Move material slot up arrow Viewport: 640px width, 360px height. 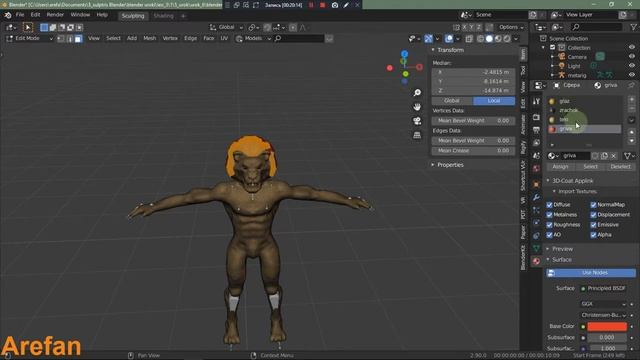coord(632,132)
